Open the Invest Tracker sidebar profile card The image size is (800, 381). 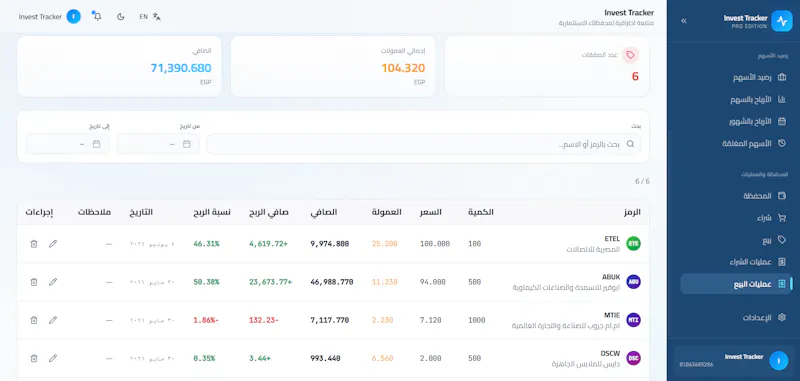coord(734,360)
